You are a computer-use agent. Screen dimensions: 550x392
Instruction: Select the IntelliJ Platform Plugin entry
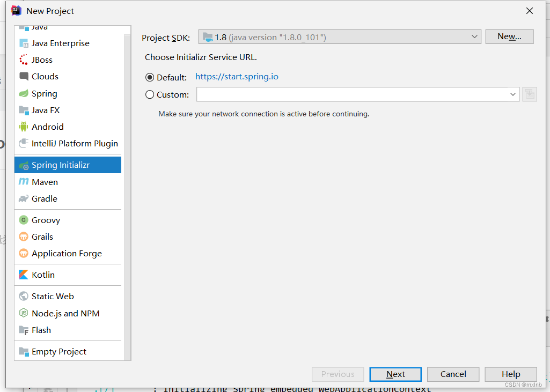[x=75, y=143]
